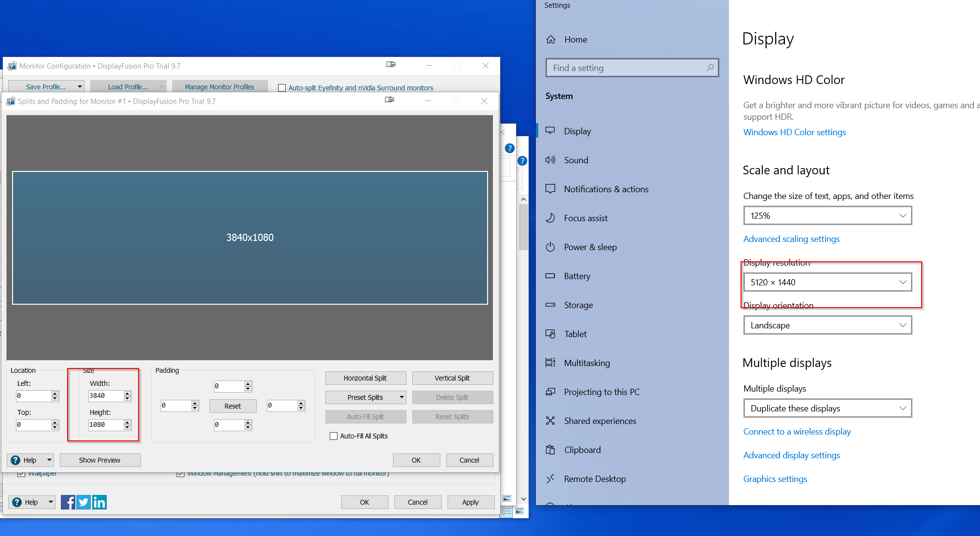Expand the Preset Splits dropdown
This screenshot has width=980, height=536.
point(402,397)
